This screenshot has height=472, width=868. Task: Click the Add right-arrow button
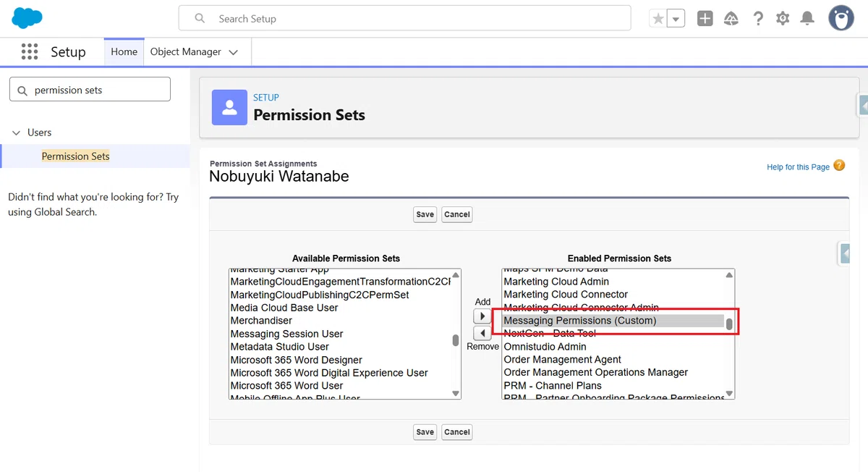point(482,316)
